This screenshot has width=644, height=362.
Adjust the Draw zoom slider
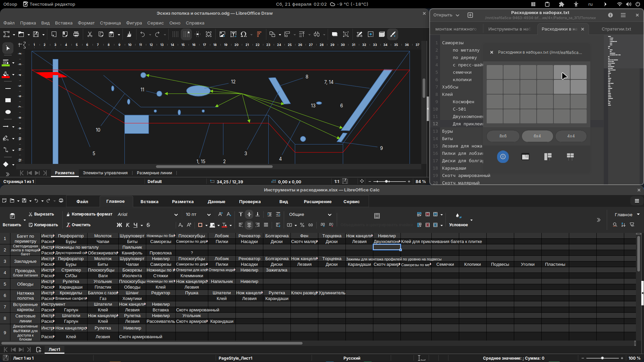pos(387,181)
